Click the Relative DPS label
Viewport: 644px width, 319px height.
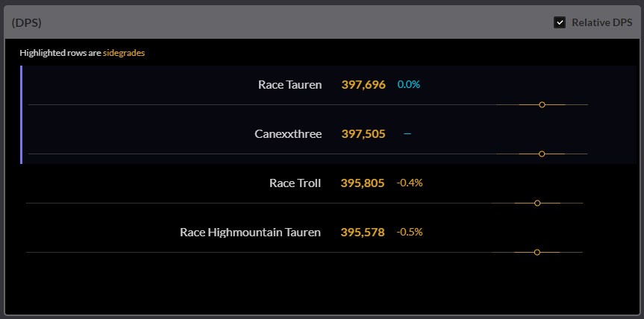click(x=602, y=22)
